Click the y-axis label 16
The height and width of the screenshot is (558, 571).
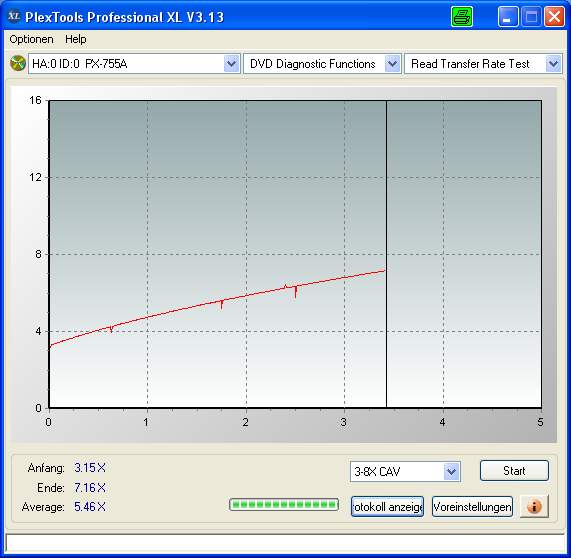pos(35,100)
